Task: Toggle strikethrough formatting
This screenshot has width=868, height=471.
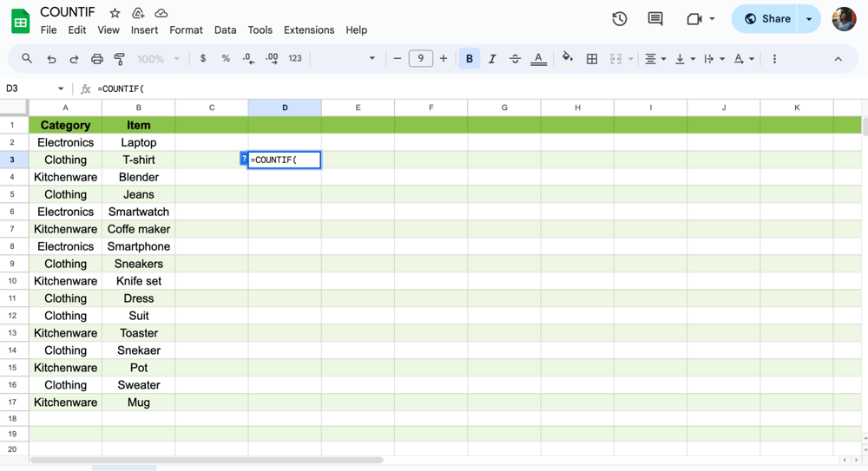Action: click(515, 59)
